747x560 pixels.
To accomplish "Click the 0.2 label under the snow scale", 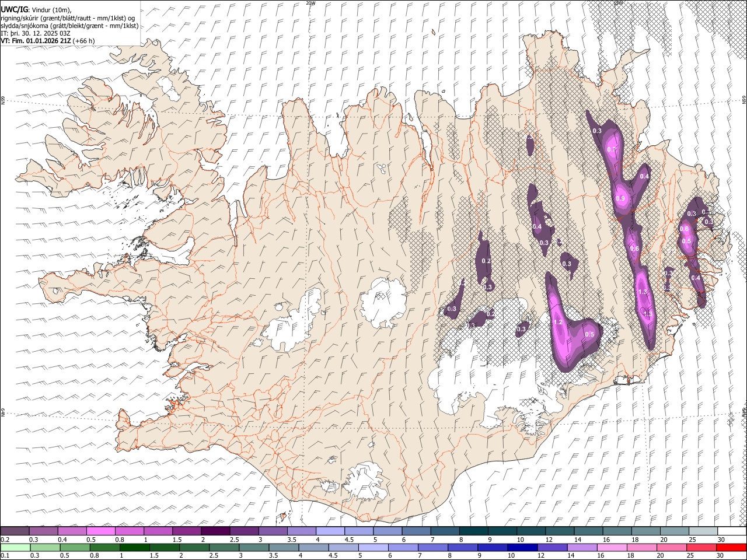I will 4,540.
